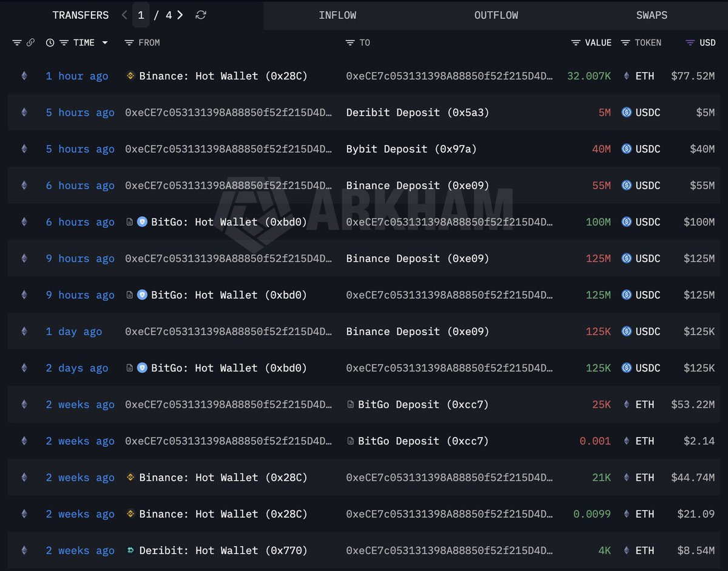This screenshot has width=728, height=571.
Task: Select USD amount $53.22M
Action: coord(693,404)
